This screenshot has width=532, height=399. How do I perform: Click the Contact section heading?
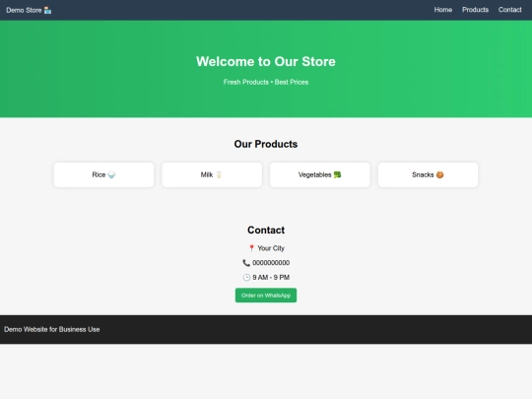coord(266,230)
